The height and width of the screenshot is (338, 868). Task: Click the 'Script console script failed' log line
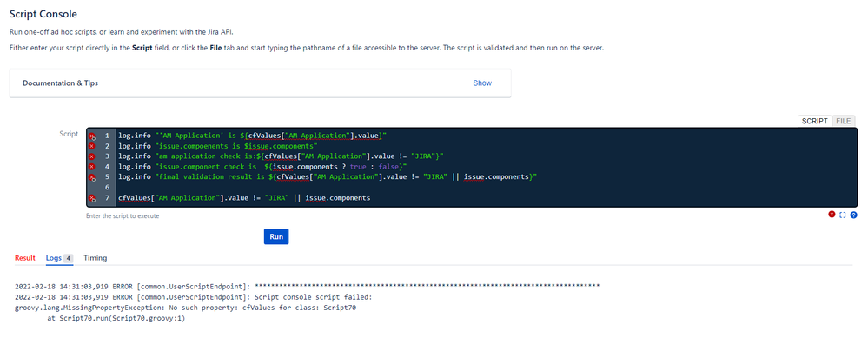194,297
